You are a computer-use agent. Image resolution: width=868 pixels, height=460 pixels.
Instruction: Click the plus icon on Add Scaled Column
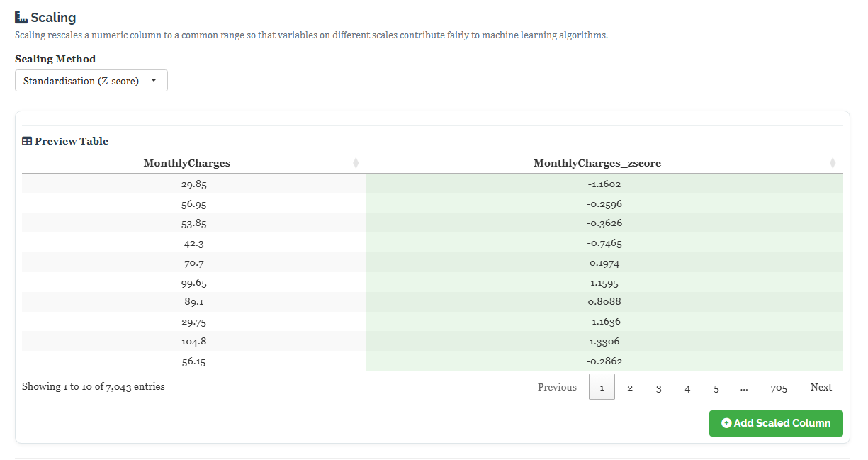(726, 423)
